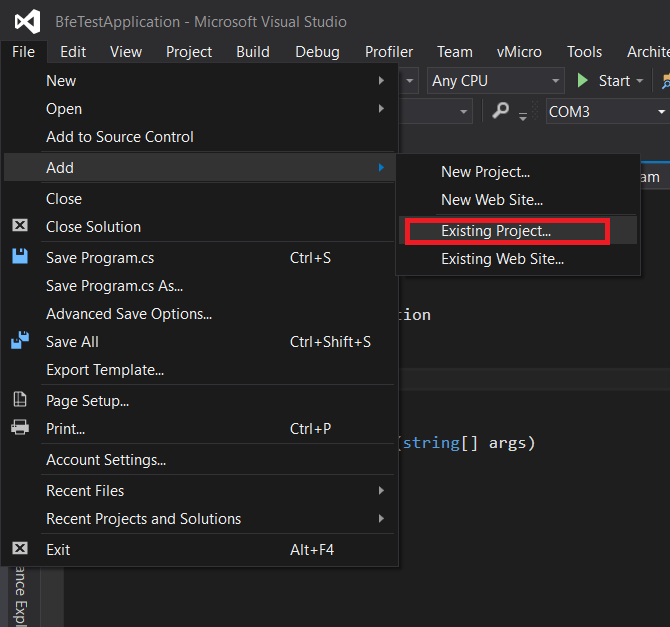Open the Project menu
Screen dimensions: 670x627
click(189, 52)
